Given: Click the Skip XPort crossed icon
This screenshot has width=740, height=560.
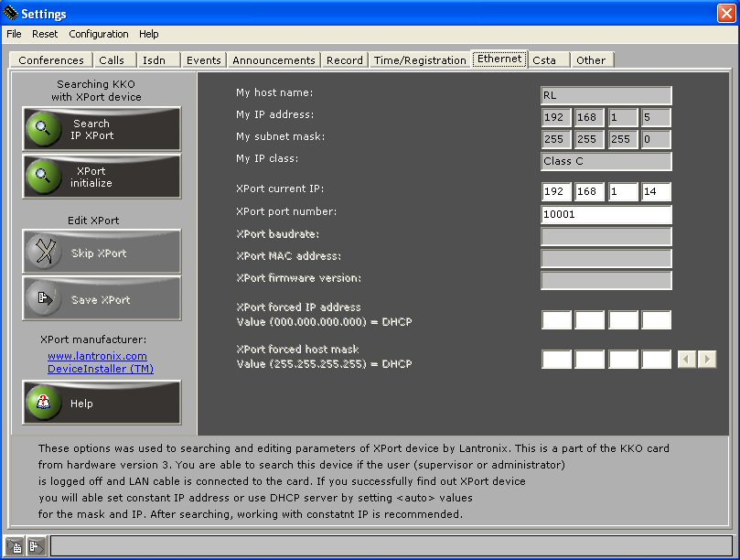Looking at the screenshot, I should [x=43, y=252].
